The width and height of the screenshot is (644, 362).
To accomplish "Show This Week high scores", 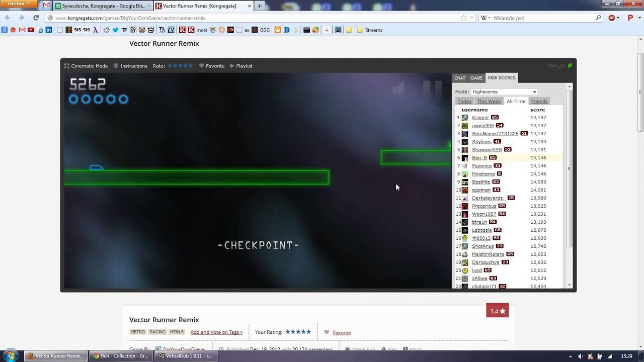I will click(x=489, y=102).
